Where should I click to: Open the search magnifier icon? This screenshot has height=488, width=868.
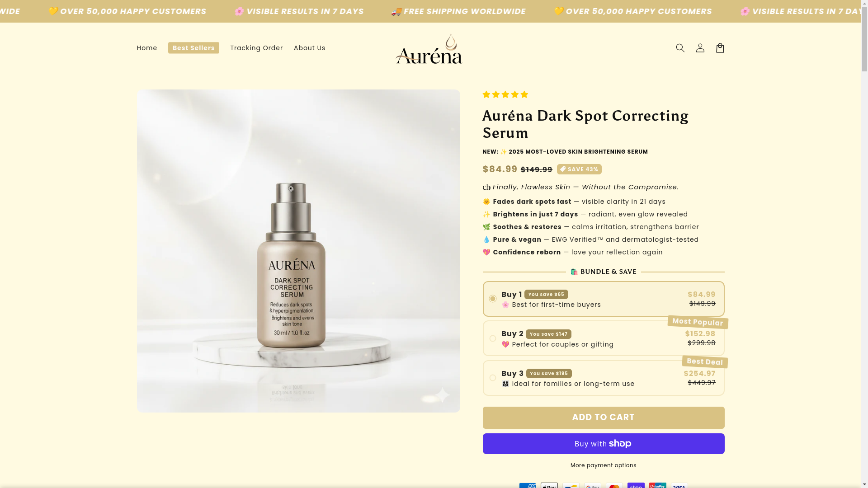tap(680, 48)
